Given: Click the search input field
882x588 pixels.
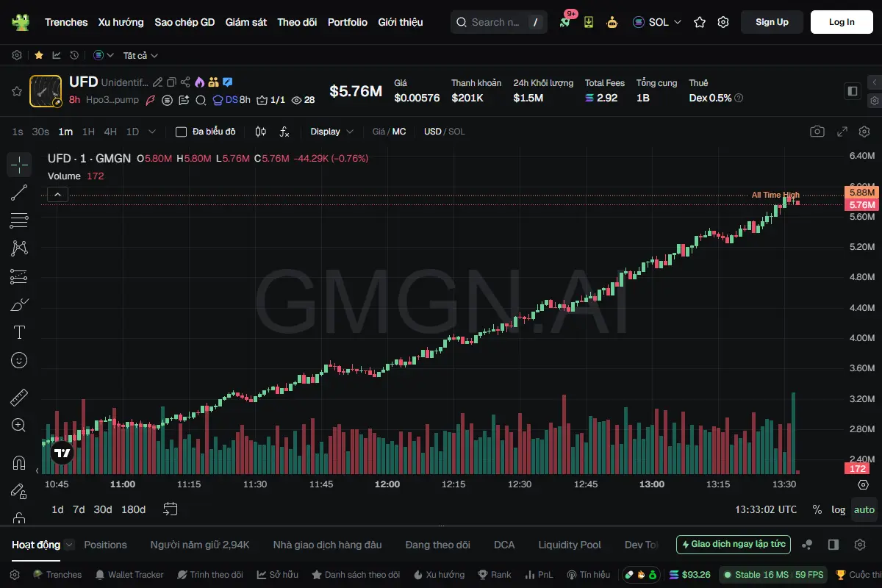Looking at the screenshot, I should point(498,22).
